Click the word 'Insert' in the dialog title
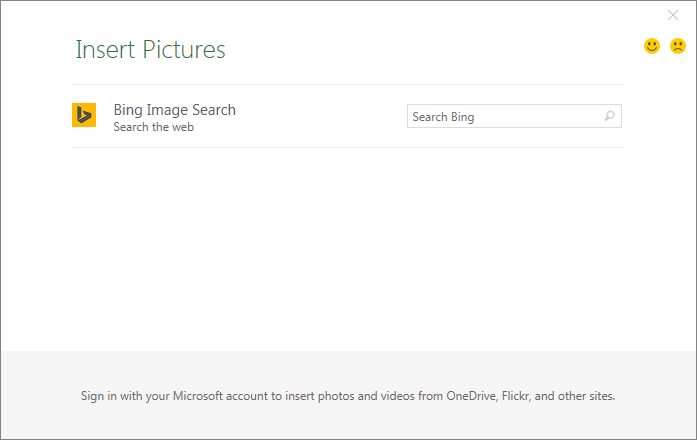 102,49
